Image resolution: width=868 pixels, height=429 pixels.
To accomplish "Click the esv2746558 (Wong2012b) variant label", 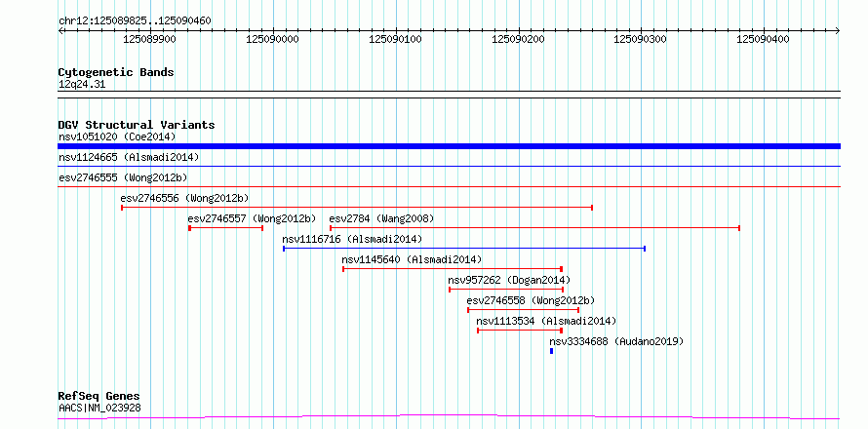I will click(531, 300).
